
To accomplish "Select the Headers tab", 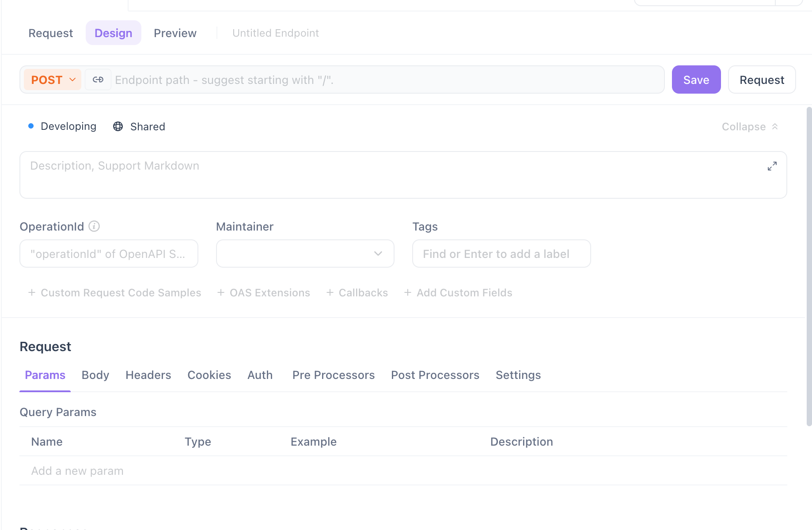I will 148,375.
